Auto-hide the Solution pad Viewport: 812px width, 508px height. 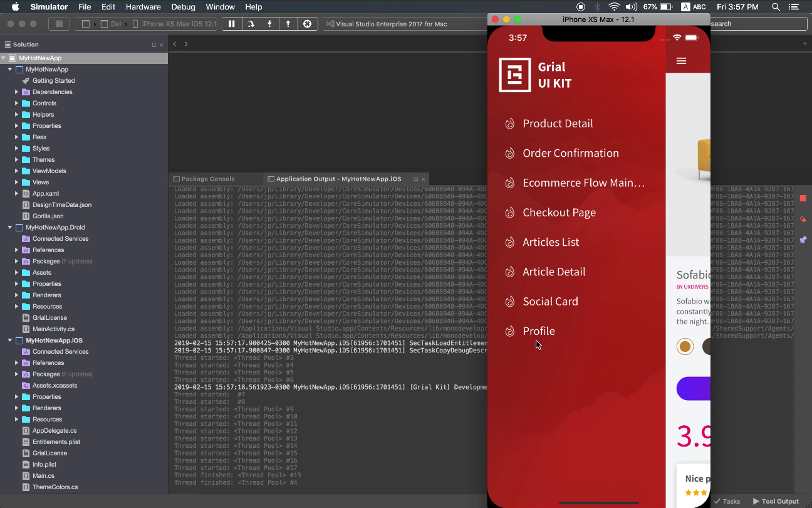(154, 45)
